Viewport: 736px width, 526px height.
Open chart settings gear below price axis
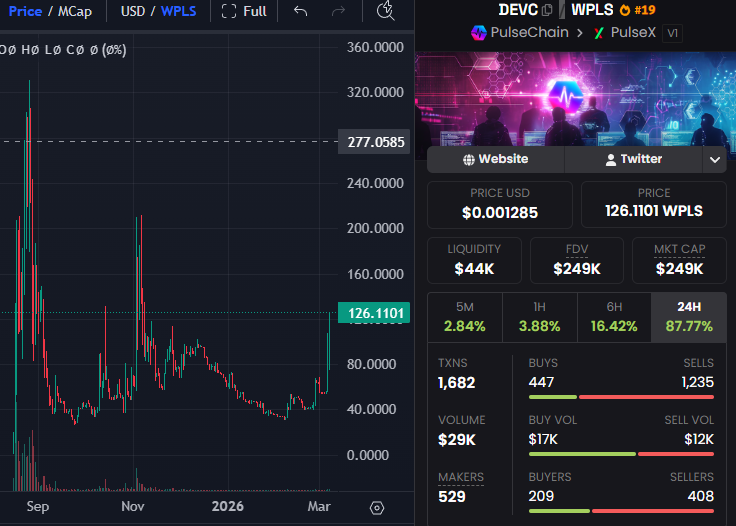377,508
